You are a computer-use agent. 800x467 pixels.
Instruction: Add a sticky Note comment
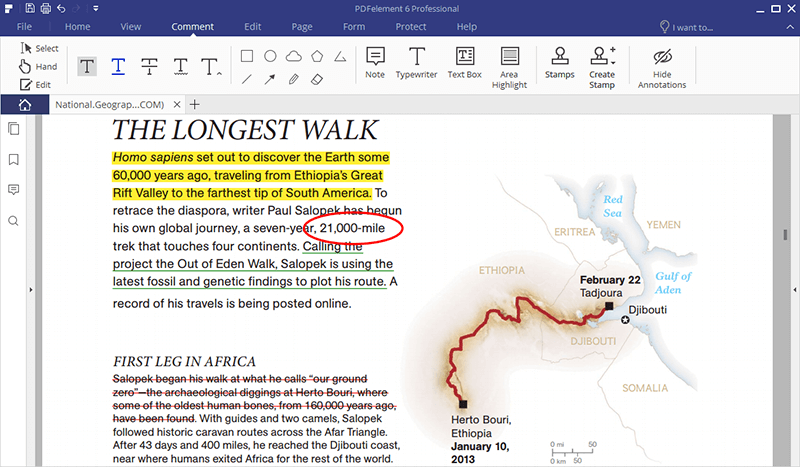[x=375, y=64]
